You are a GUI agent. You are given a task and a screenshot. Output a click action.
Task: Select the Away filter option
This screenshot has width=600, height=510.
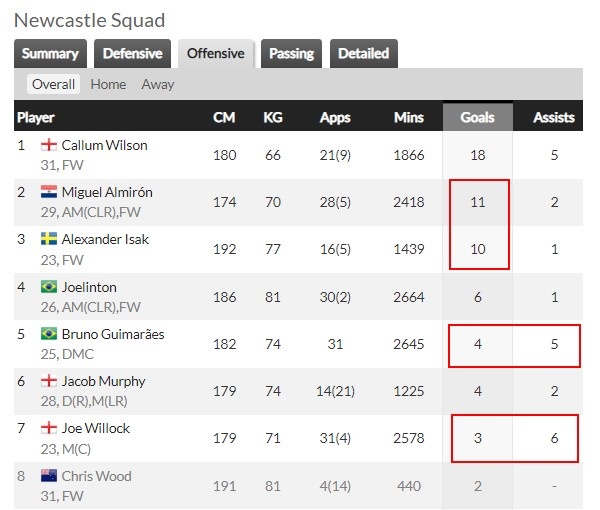[x=158, y=84]
